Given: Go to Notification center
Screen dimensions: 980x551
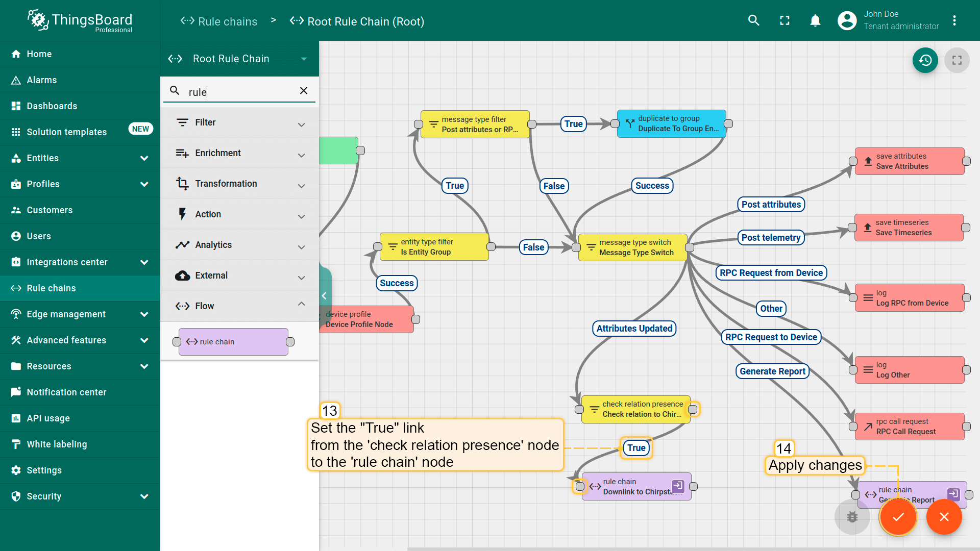Looking at the screenshot, I should [66, 392].
